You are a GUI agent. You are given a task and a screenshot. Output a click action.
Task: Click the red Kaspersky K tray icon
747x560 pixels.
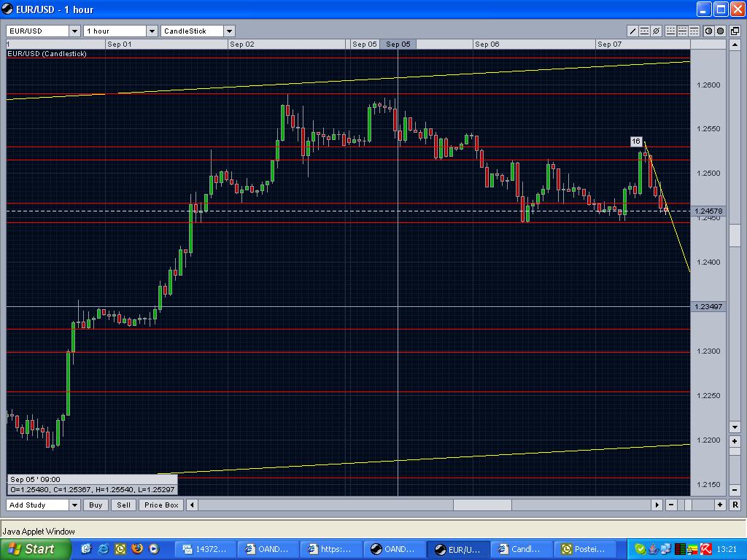(x=706, y=550)
